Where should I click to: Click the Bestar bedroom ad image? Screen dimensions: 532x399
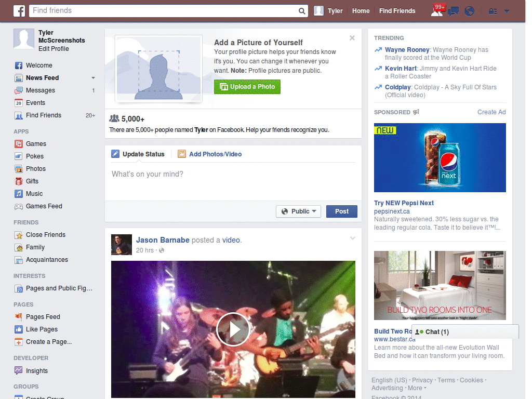pos(440,286)
